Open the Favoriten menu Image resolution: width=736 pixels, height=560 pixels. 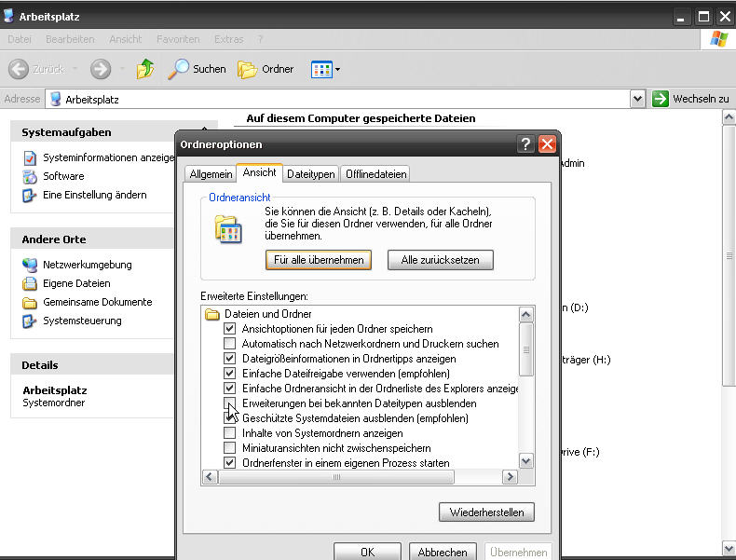(x=178, y=39)
